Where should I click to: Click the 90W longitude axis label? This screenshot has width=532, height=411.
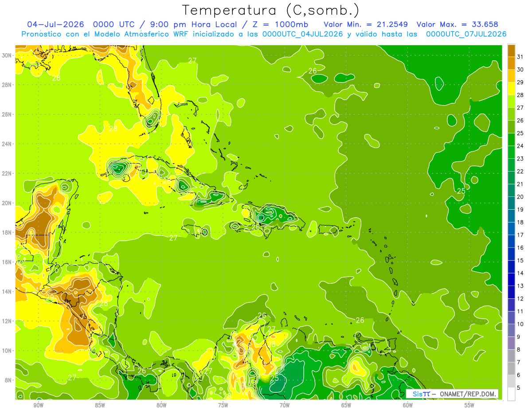38,405
